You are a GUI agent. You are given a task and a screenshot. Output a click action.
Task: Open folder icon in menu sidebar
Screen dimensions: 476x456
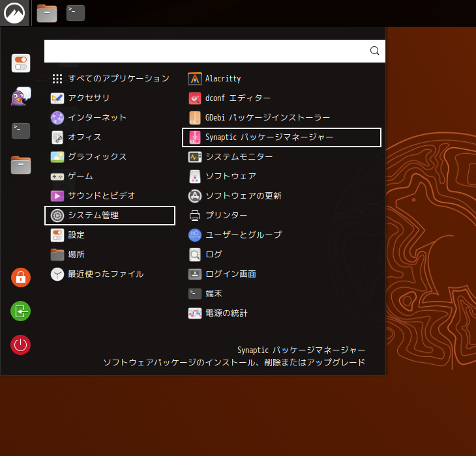tap(21, 165)
